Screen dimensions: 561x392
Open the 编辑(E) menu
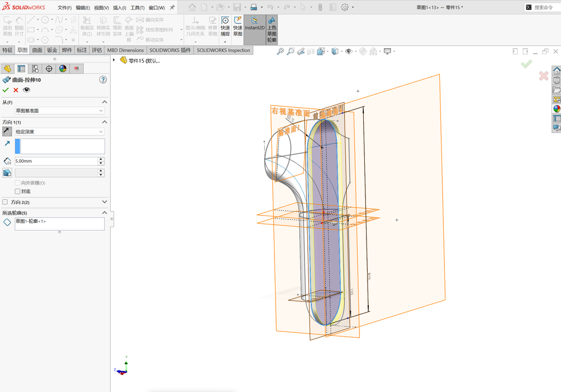pyautogui.click(x=83, y=8)
